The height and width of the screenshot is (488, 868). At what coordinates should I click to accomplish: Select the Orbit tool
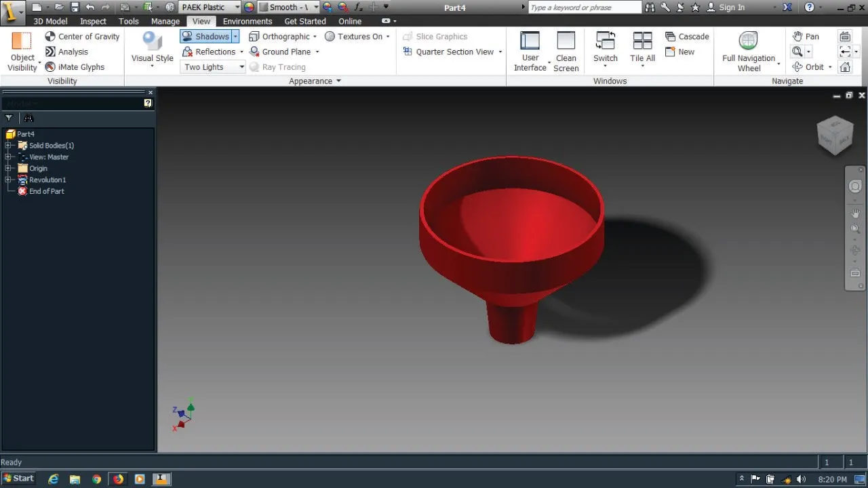pos(808,67)
